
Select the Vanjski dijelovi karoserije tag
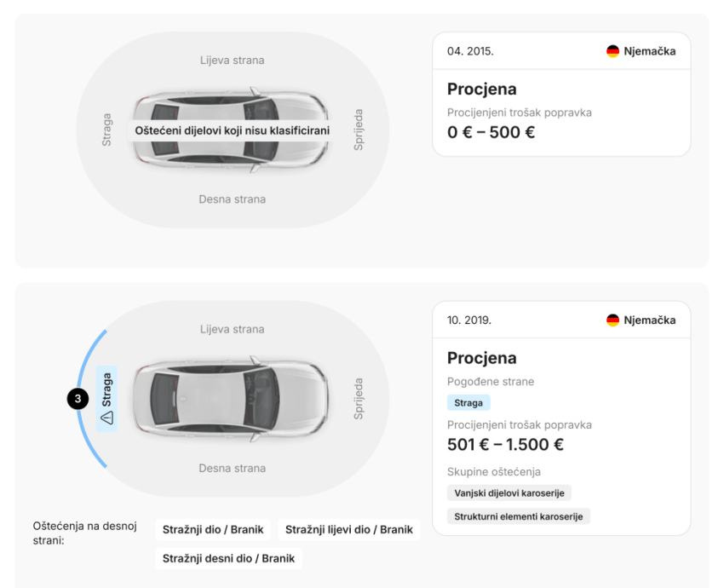coord(509,492)
